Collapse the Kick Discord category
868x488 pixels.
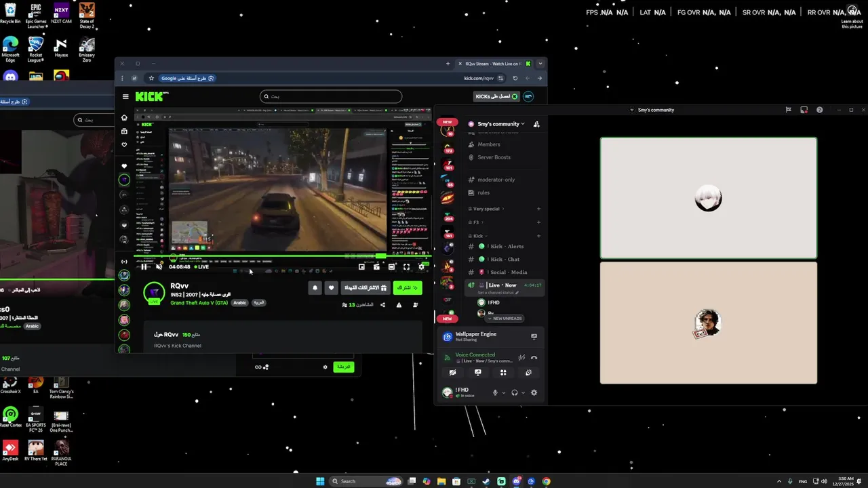click(479, 236)
